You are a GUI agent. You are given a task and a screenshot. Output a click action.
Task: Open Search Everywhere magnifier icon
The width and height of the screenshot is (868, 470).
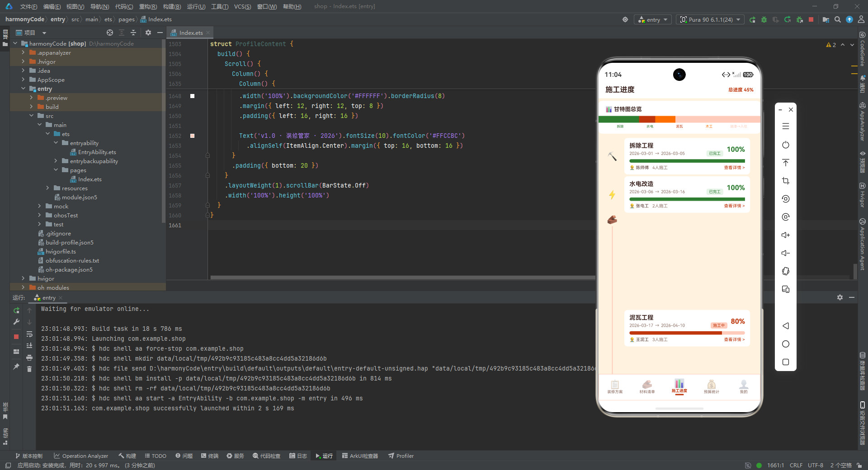point(838,19)
